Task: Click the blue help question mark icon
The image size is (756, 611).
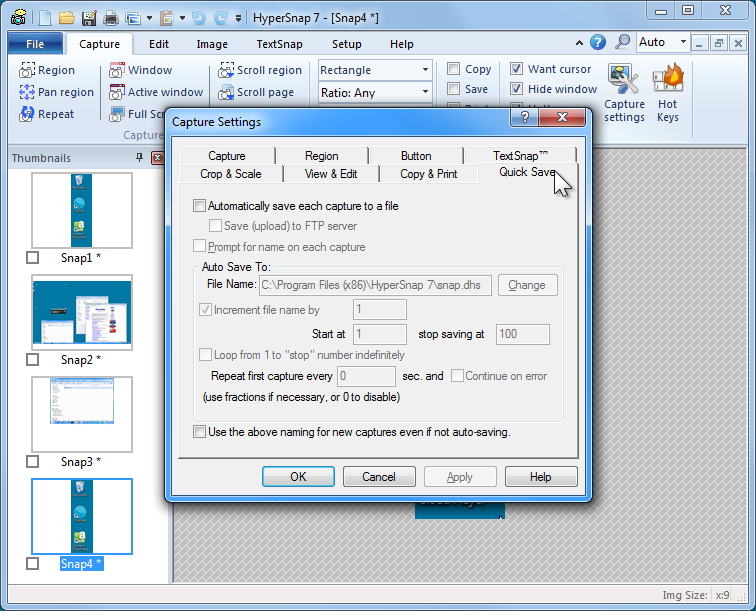Action: 598,42
